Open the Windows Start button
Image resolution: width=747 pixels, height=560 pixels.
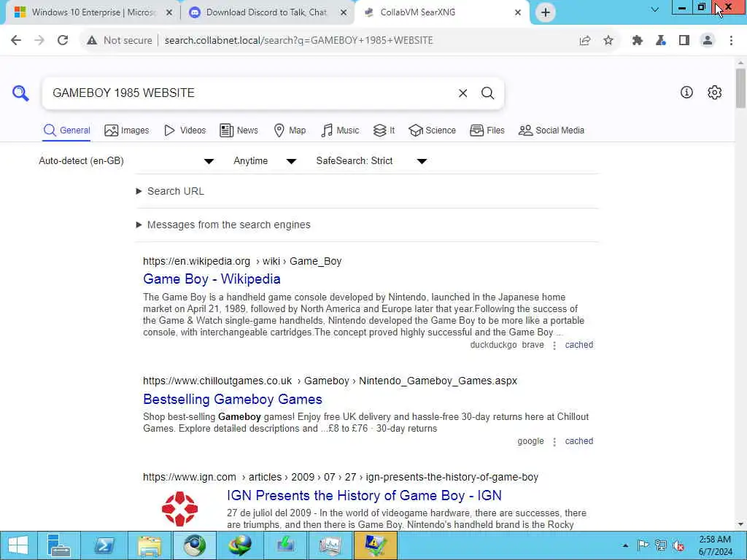pos(18,545)
